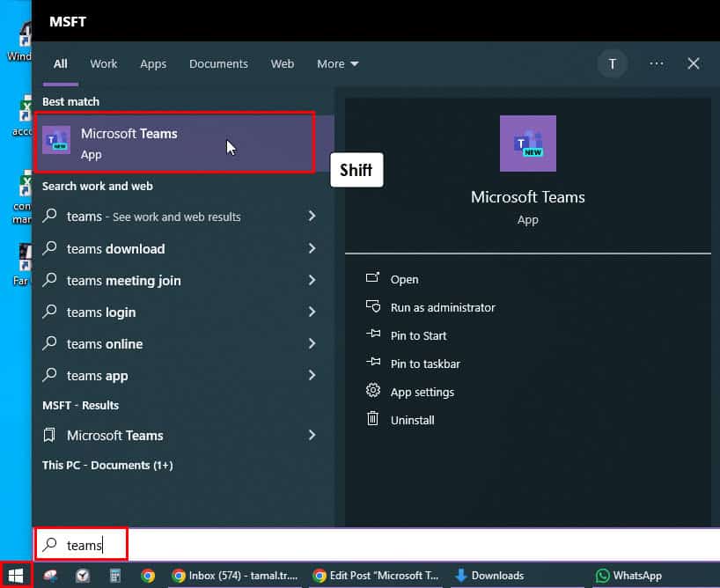The height and width of the screenshot is (588, 720).
Task: Expand the 'teams online' suggestion arrow
Action: click(312, 343)
